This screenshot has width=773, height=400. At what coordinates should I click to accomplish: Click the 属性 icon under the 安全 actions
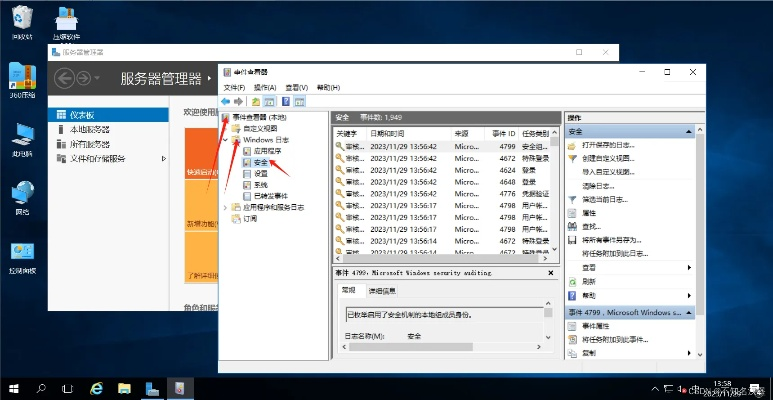[572, 213]
